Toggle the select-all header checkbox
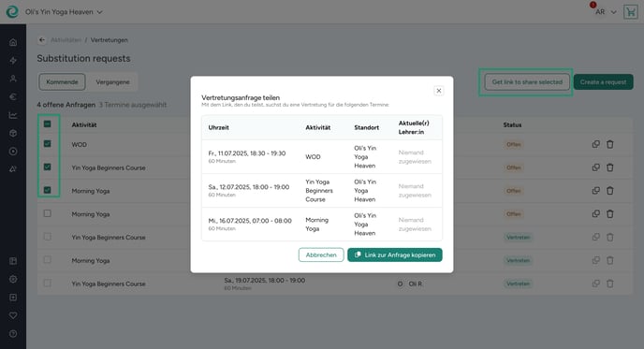This screenshot has width=644, height=349. click(x=47, y=124)
